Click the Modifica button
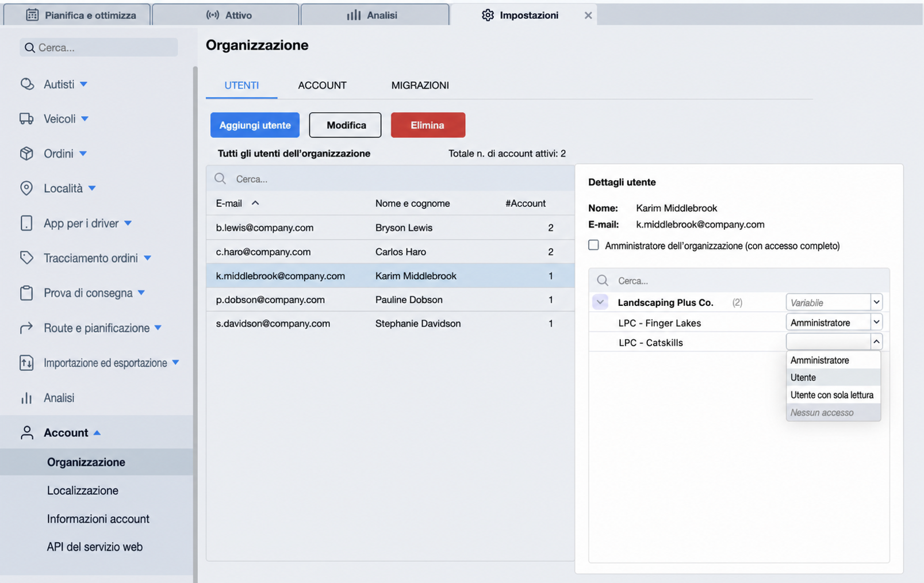Screen dimensions: 924x583 [x=345, y=125]
